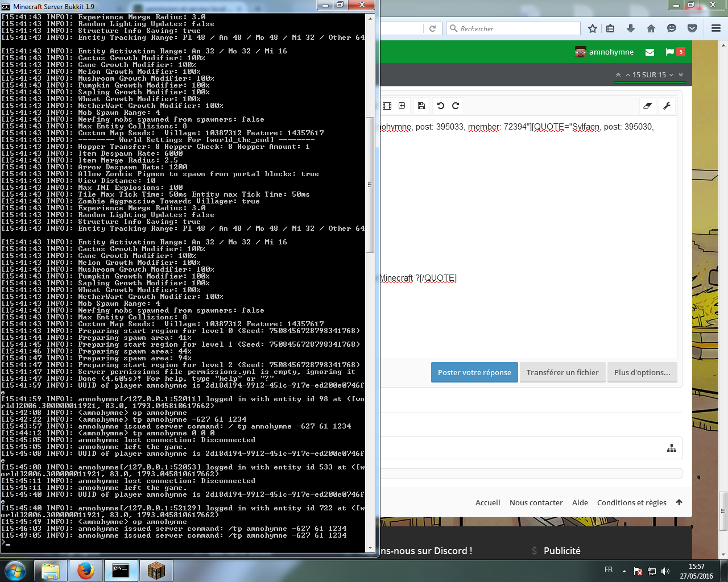Jump to first post double-up chevron

[618, 74]
